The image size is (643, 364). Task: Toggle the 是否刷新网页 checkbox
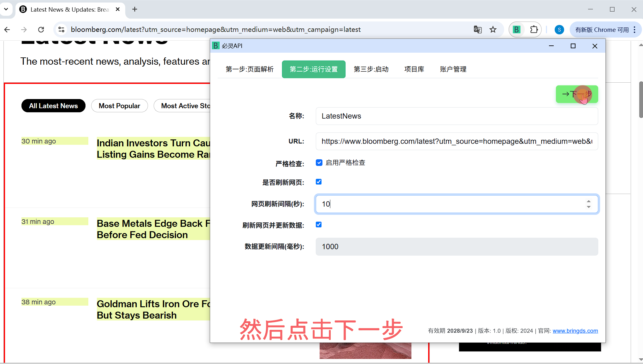[319, 182]
